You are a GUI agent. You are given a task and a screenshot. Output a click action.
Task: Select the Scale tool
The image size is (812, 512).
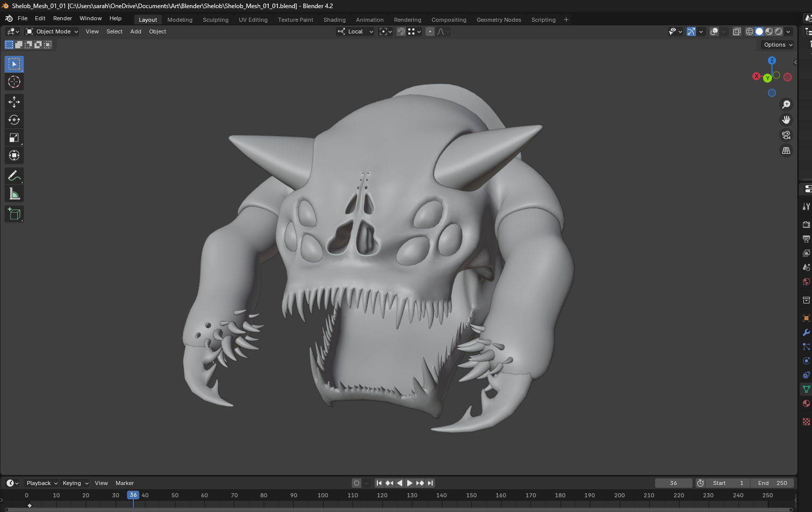pos(14,138)
